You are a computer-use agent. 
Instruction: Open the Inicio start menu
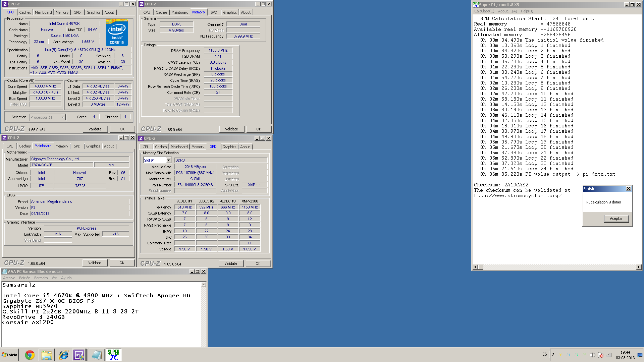click(9, 355)
